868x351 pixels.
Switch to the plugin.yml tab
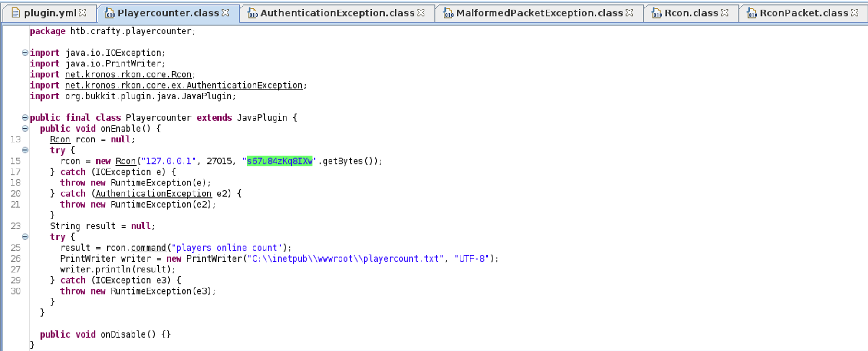[50, 13]
